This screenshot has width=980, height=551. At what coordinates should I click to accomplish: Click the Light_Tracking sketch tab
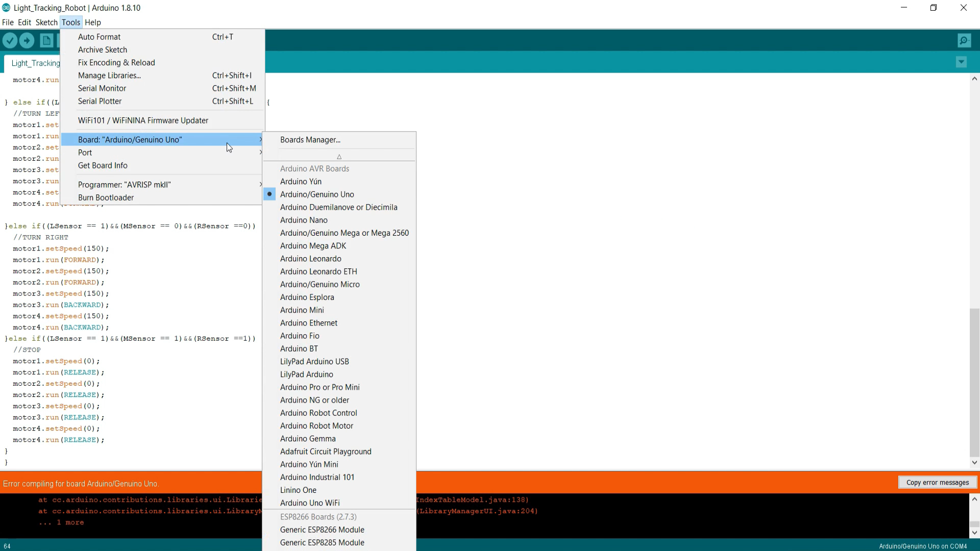[32, 63]
